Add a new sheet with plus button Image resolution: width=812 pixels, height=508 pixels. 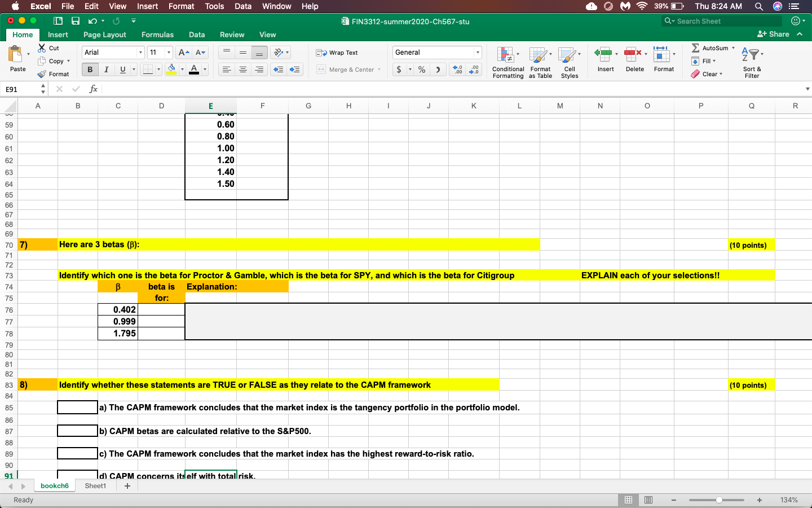[x=127, y=486]
